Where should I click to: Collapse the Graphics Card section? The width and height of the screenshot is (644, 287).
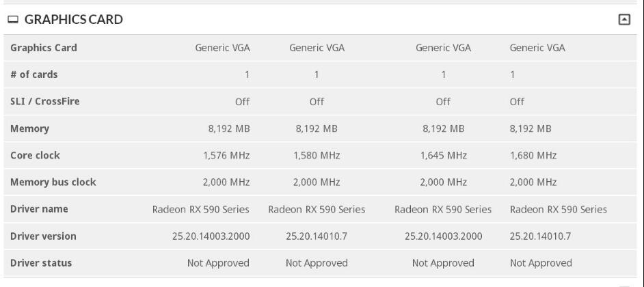coord(623,20)
